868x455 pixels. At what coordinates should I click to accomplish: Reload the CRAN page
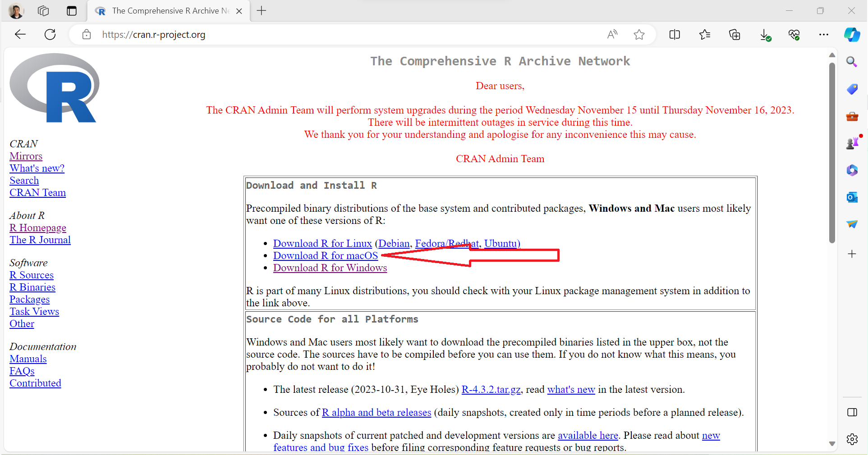(50, 35)
